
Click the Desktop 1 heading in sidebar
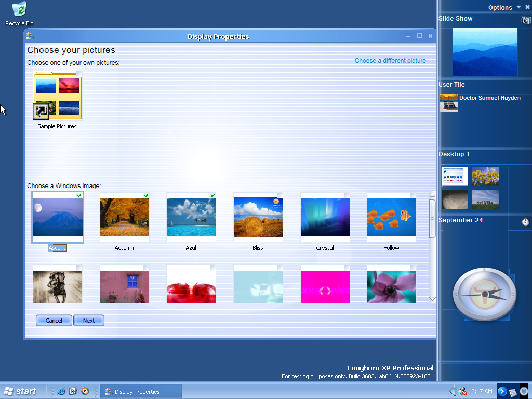454,154
